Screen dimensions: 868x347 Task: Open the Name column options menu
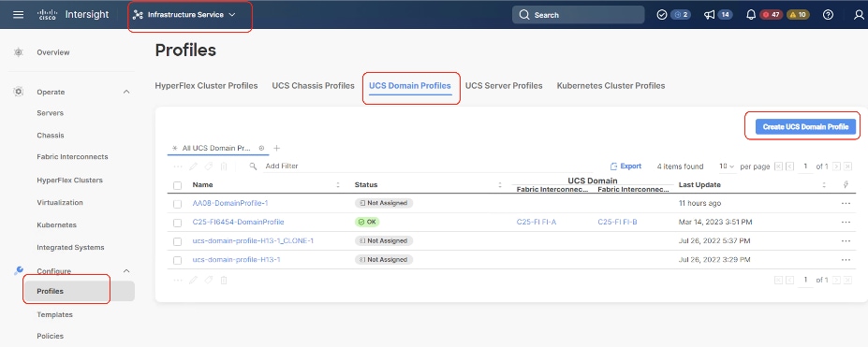(x=338, y=185)
